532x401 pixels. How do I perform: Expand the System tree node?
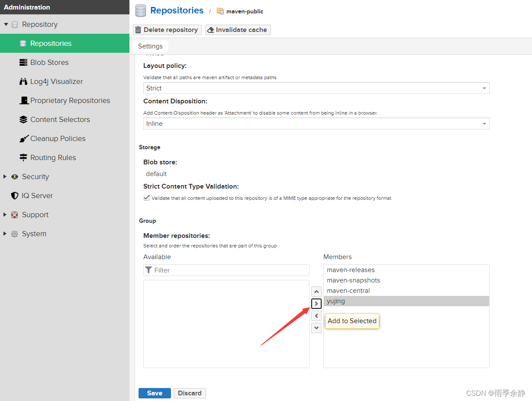[5, 234]
